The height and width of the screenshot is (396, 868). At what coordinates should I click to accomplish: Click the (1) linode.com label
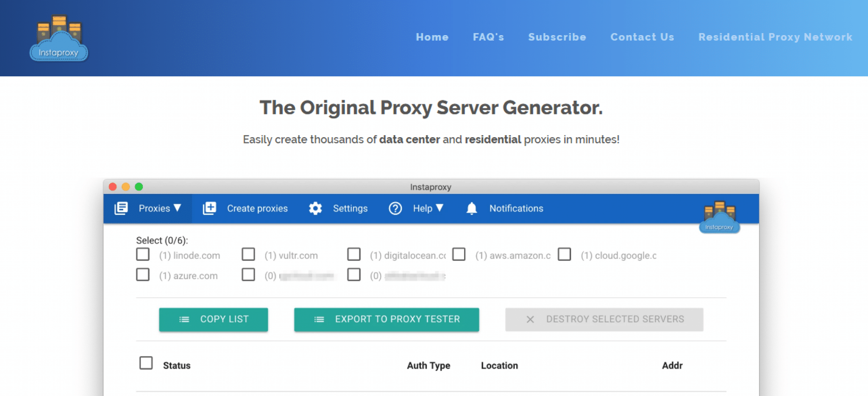pyautogui.click(x=189, y=255)
